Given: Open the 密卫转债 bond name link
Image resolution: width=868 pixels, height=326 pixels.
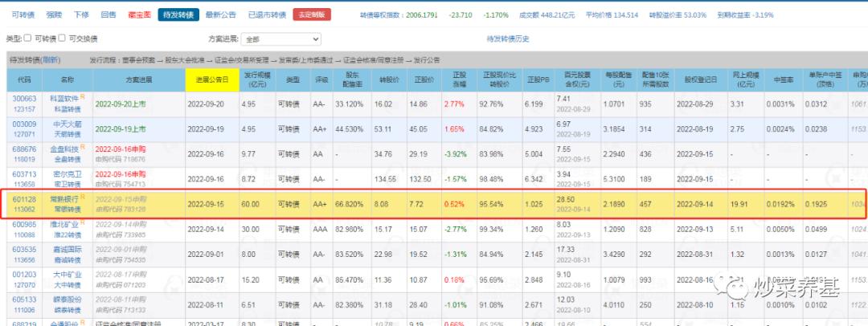Looking at the screenshot, I should coord(68,185).
